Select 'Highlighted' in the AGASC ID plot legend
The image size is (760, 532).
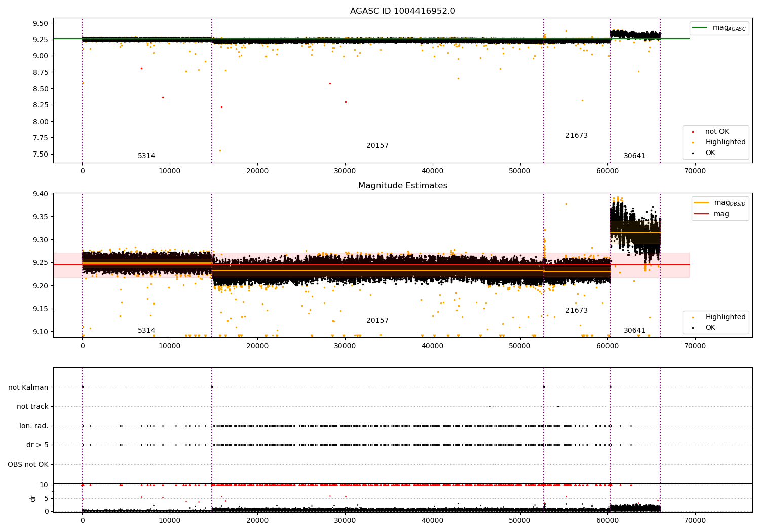[726, 142]
